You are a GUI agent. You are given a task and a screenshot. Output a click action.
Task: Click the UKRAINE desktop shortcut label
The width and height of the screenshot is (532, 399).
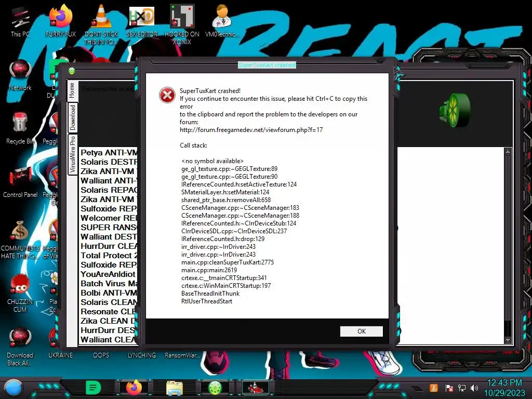click(60, 355)
